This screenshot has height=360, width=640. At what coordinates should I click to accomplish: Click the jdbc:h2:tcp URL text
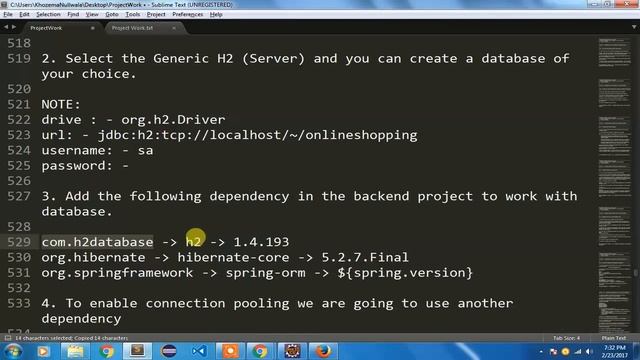coord(257,135)
